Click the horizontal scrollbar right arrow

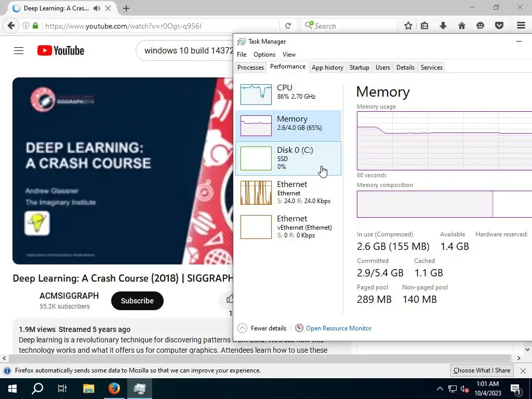pos(518,358)
